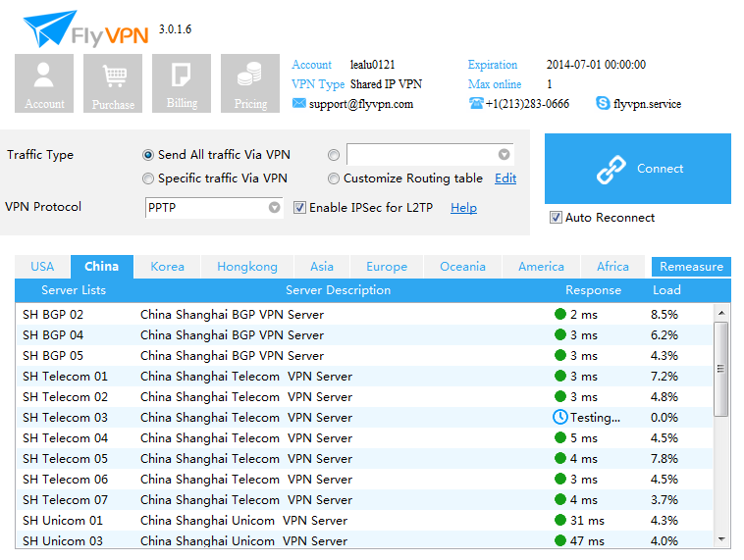This screenshot has height=560, width=744.
Task: Switch to the Europe server tab
Action: (x=387, y=267)
